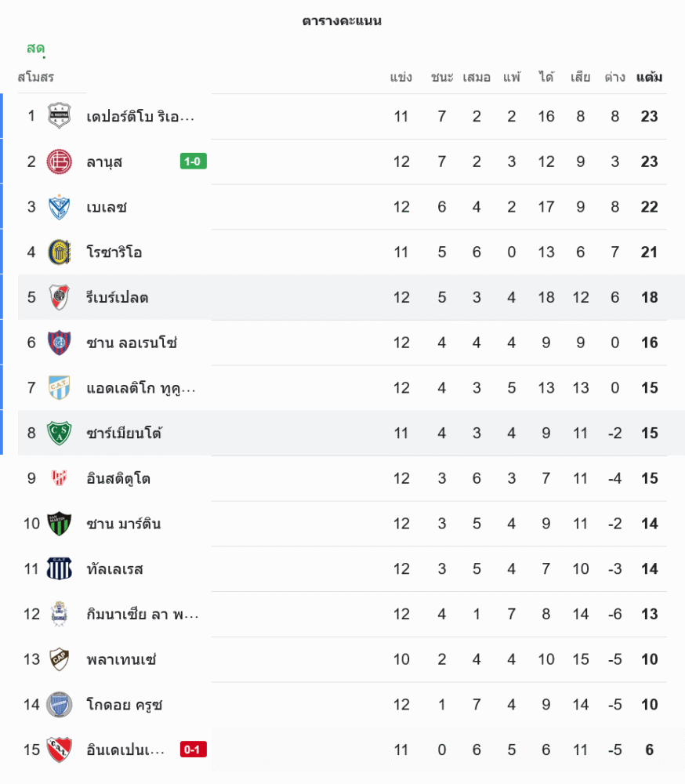Viewport: 685px width, 784px height.
Task: Click Lanús green 1-0 live score badge
Action: [194, 162]
